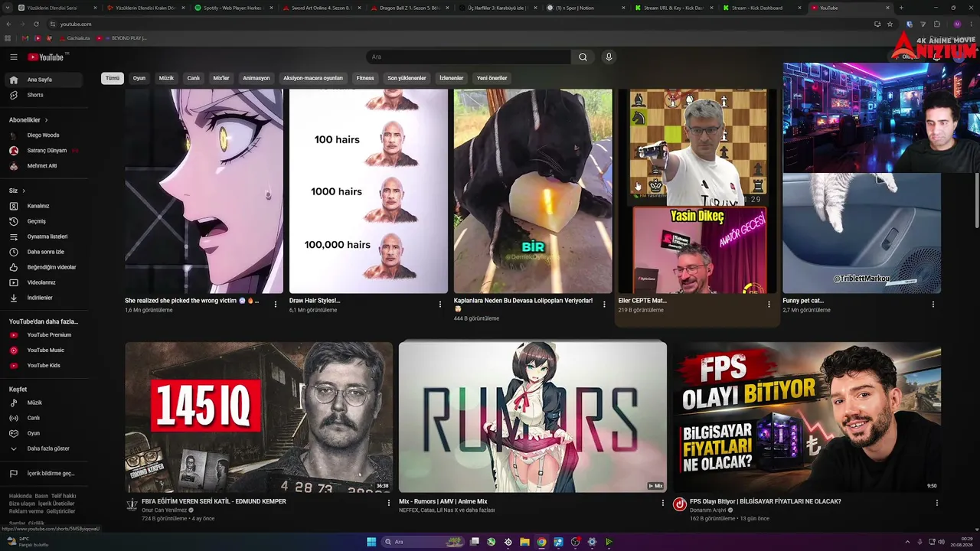Open Videolarınız in sidebar
980x551 pixels.
[43, 282]
